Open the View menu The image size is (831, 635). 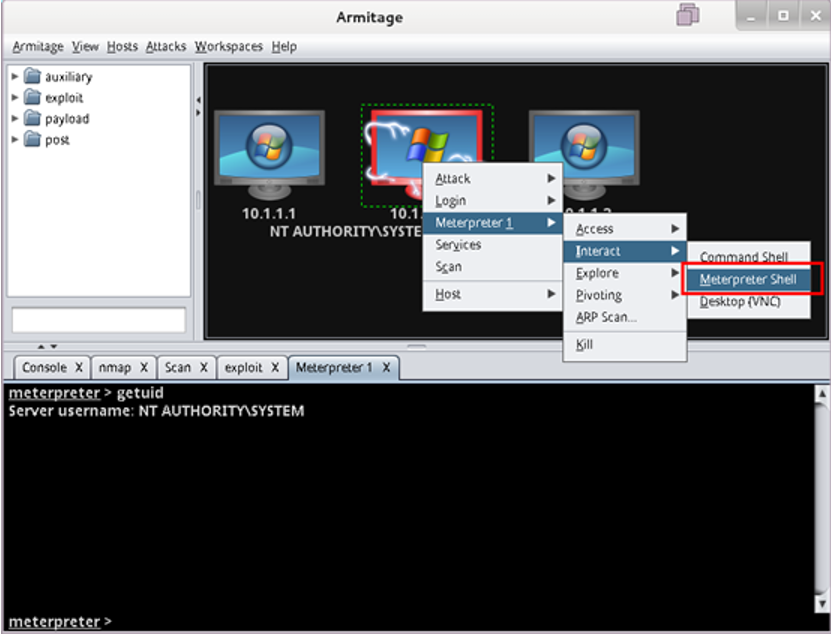click(85, 47)
